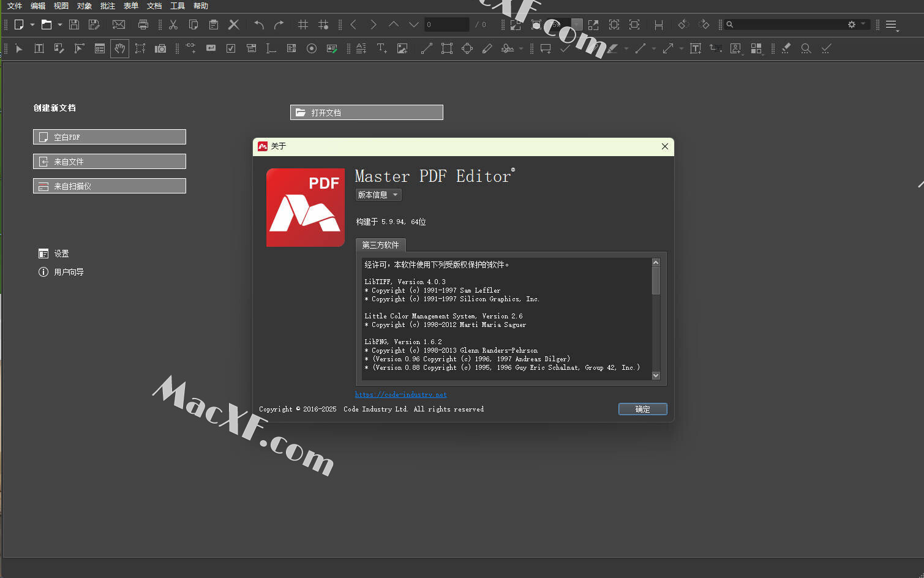The width and height of the screenshot is (924, 578).
Task: Open the 批注 menu
Action: (x=108, y=6)
